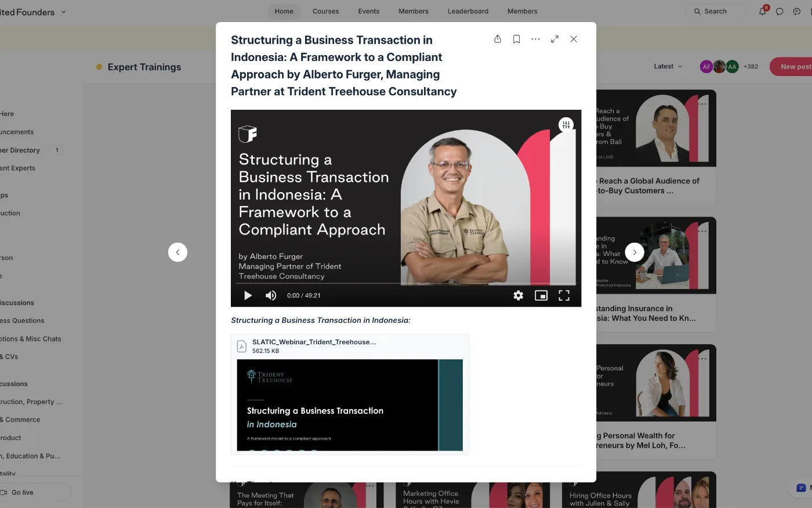Open the Latest sort dropdown
Screen dimensions: 812x508
pyautogui.click(x=668, y=66)
